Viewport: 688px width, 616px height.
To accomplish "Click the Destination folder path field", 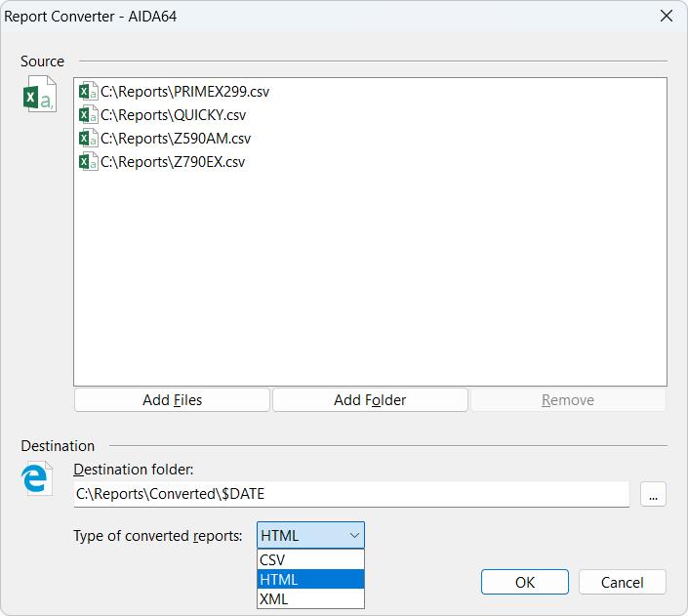I will pyautogui.click(x=351, y=494).
